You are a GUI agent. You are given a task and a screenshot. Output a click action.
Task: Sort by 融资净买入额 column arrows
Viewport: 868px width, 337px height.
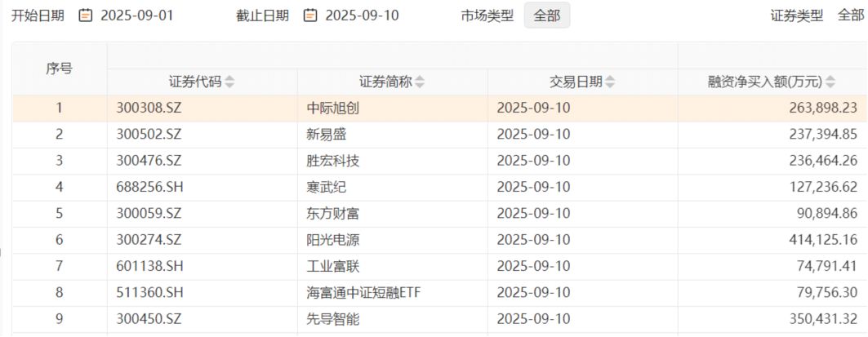pyautogui.click(x=830, y=82)
